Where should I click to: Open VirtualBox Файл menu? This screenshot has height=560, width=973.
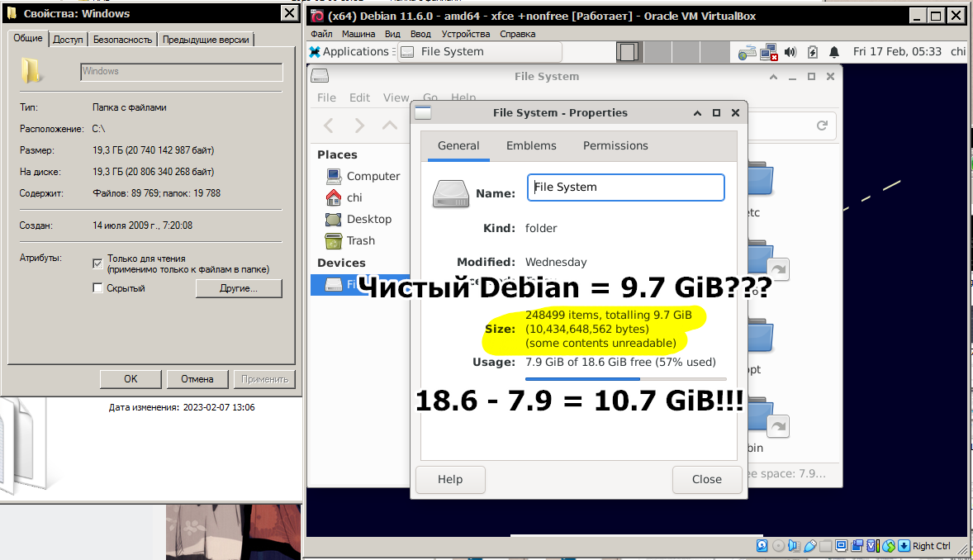321,34
